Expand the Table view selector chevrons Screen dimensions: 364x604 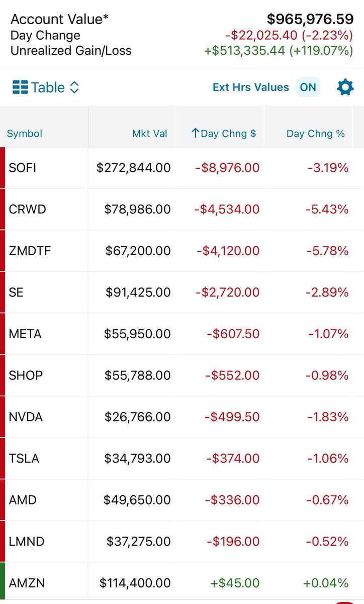click(x=74, y=88)
